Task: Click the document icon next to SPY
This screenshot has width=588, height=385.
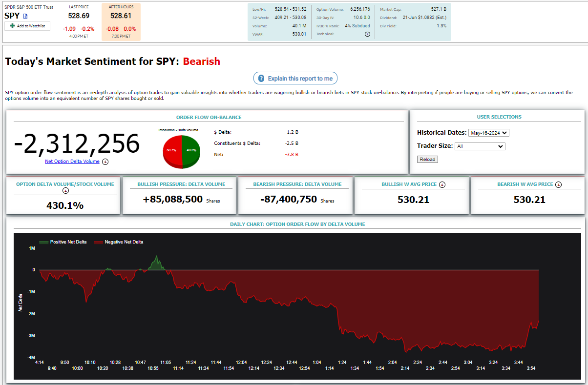Action: coord(26,16)
